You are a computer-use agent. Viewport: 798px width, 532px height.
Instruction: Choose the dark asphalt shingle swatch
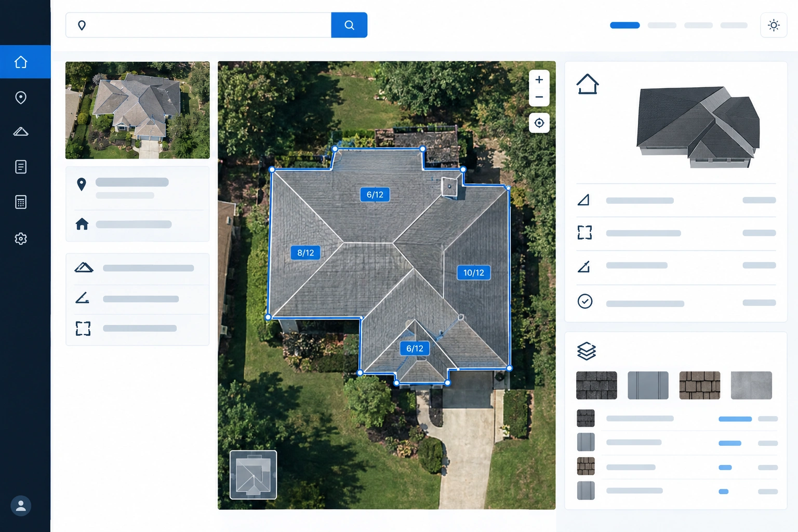point(596,385)
